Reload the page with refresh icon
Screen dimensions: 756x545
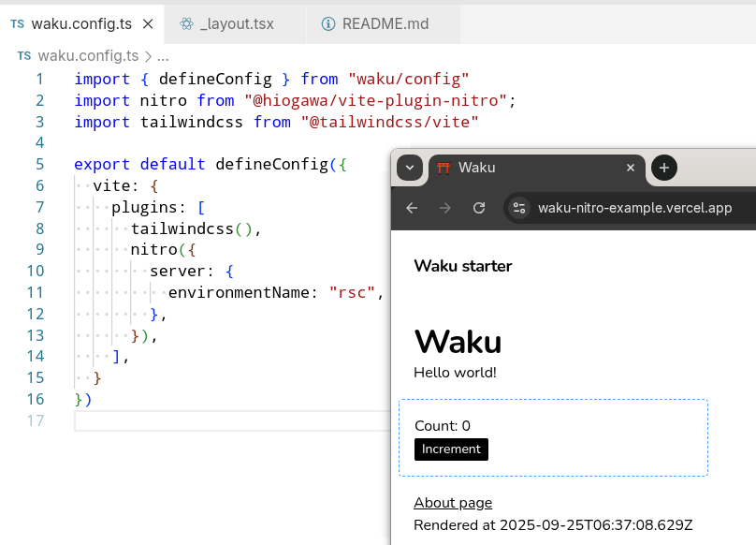pos(479,208)
